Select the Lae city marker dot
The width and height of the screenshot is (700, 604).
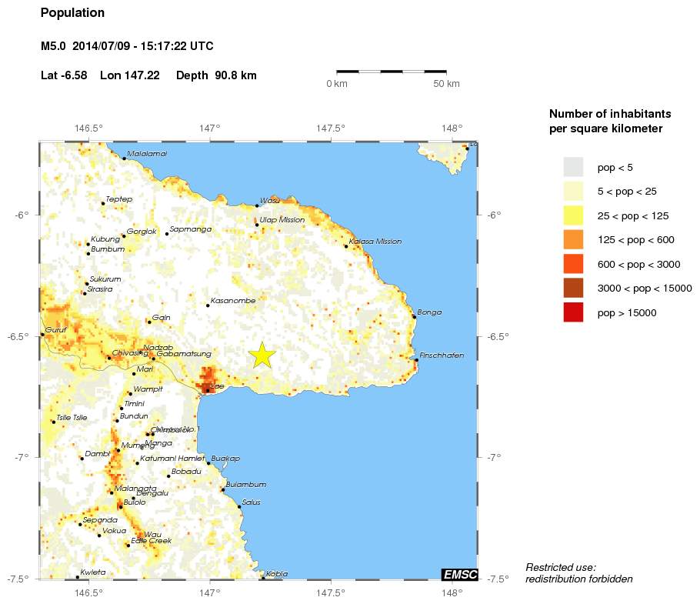(x=208, y=391)
